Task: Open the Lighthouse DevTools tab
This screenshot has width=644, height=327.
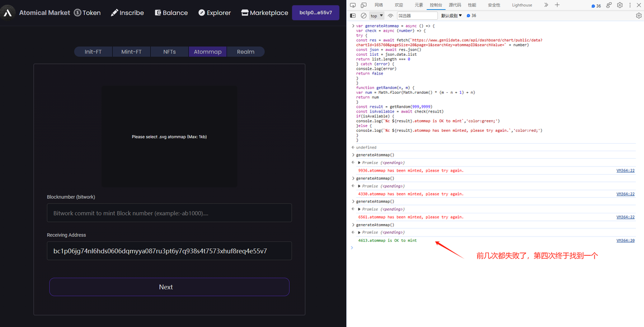Action: click(x=522, y=5)
